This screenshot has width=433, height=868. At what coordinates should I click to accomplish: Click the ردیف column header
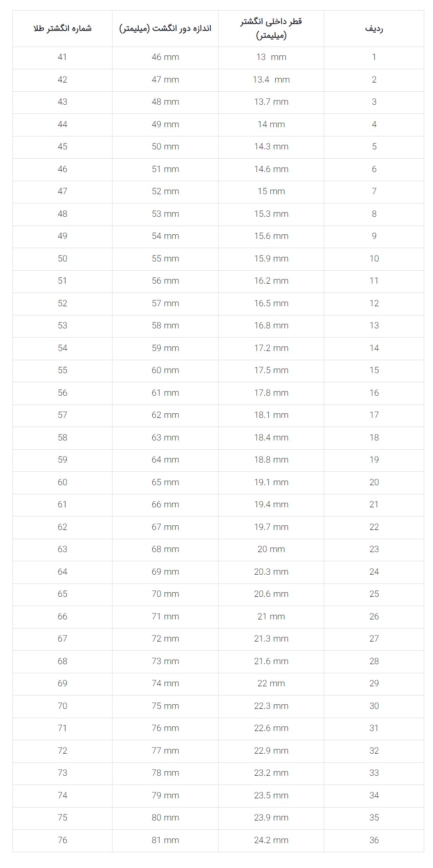tap(374, 29)
